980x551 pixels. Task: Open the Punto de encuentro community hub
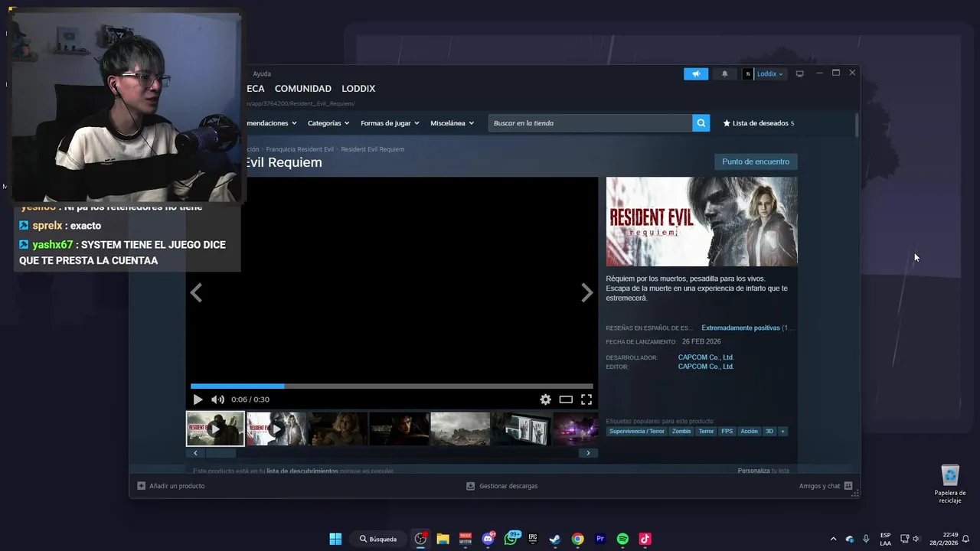coord(756,161)
